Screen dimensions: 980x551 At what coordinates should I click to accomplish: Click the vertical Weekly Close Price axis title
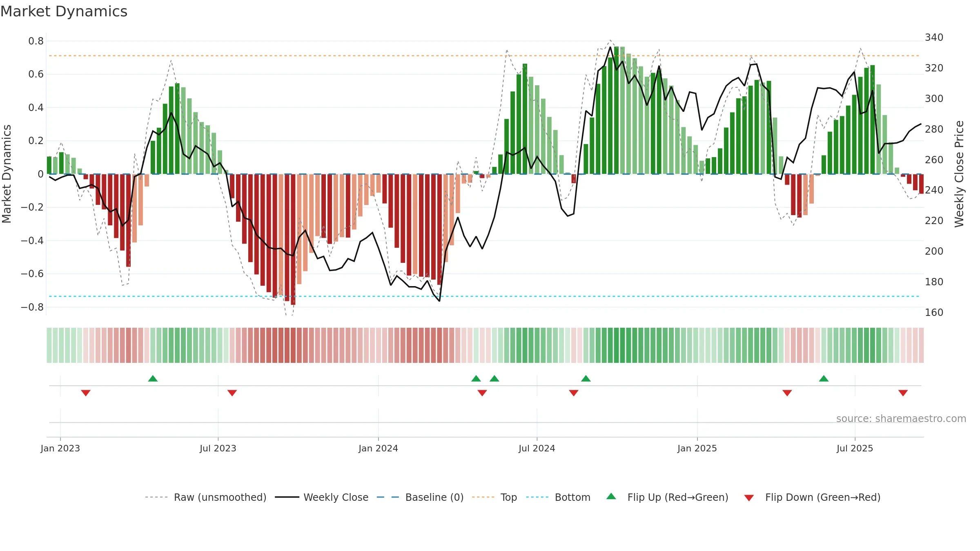(x=959, y=174)
